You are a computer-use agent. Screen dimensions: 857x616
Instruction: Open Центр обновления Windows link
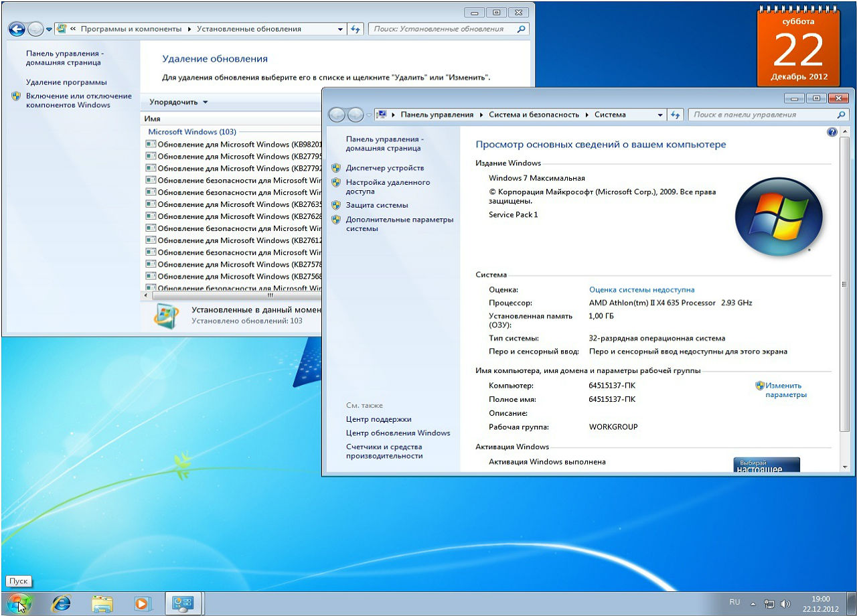[398, 433]
